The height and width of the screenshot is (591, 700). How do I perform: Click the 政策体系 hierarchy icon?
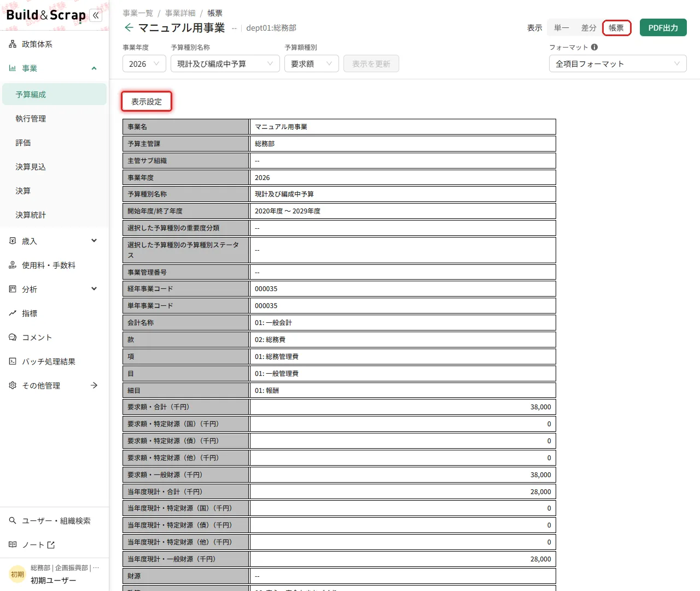point(13,44)
